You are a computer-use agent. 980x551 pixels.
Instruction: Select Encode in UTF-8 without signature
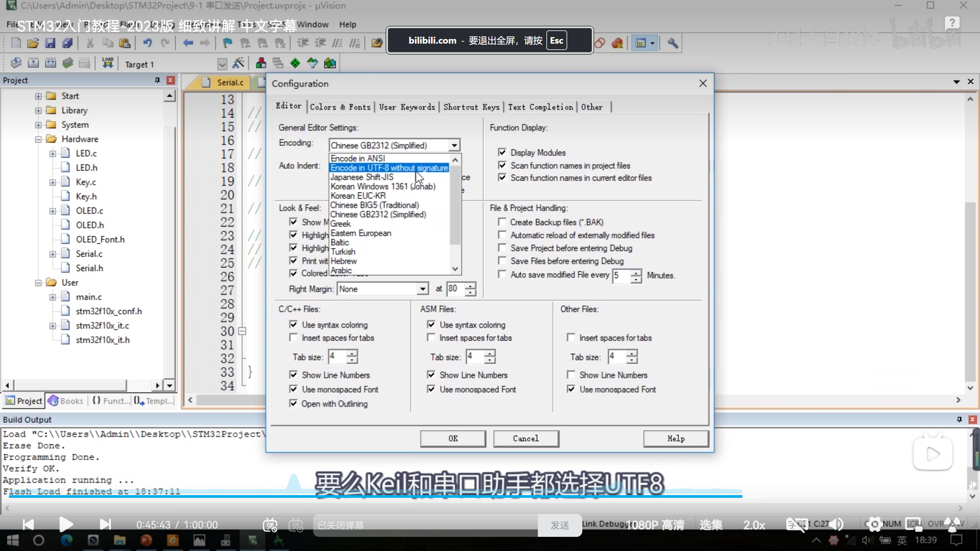pyautogui.click(x=389, y=168)
